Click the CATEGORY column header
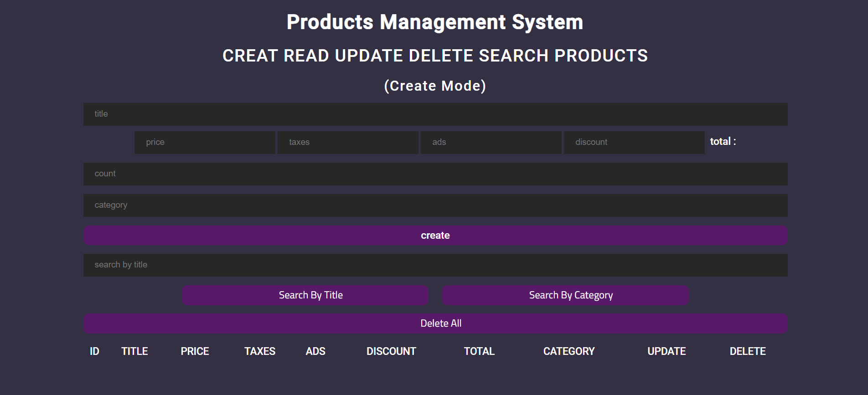The image size is (868, 395). click(x=568, y=351)
